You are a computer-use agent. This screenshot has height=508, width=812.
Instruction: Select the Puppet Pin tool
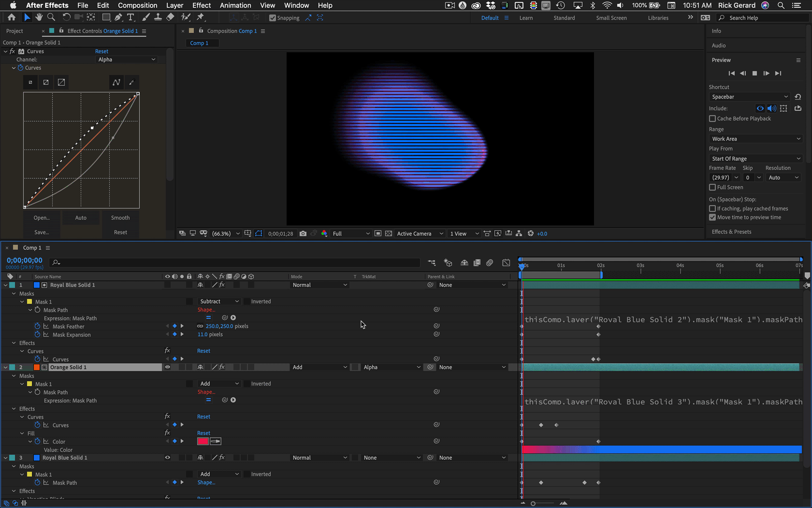coord(201,17)
